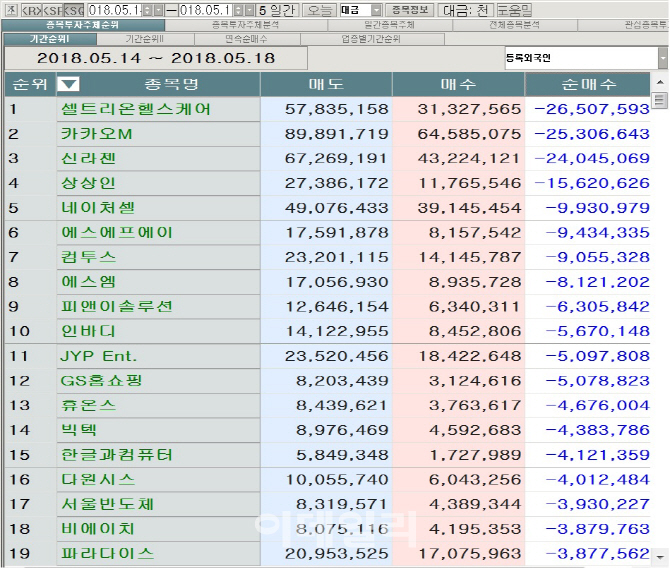Click the KR market toggle button

[31, 9]
